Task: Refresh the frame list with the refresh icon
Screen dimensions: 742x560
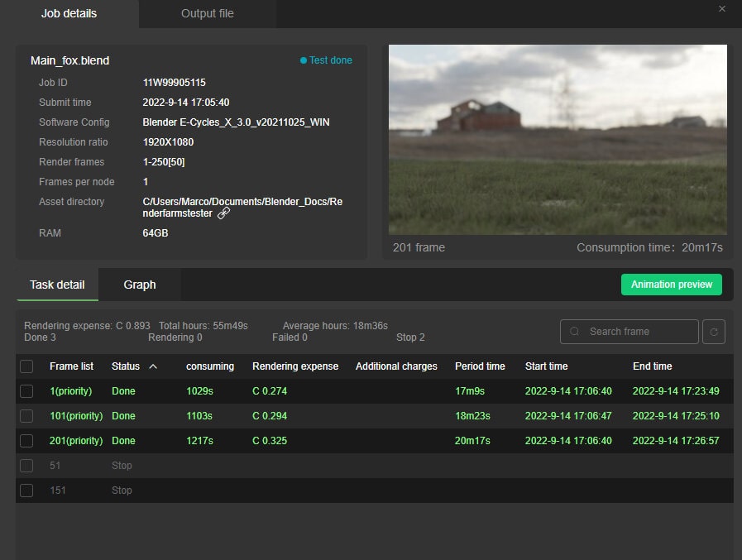Action: 714,331
